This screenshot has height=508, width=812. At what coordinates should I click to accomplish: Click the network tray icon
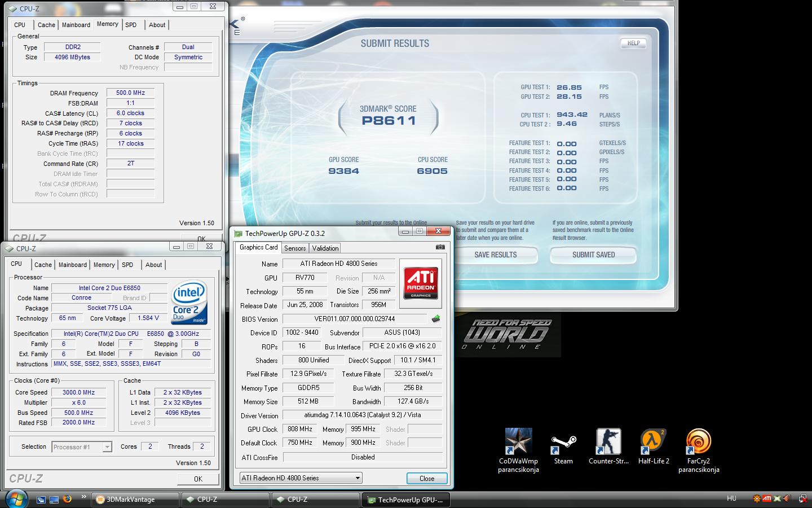802,498
